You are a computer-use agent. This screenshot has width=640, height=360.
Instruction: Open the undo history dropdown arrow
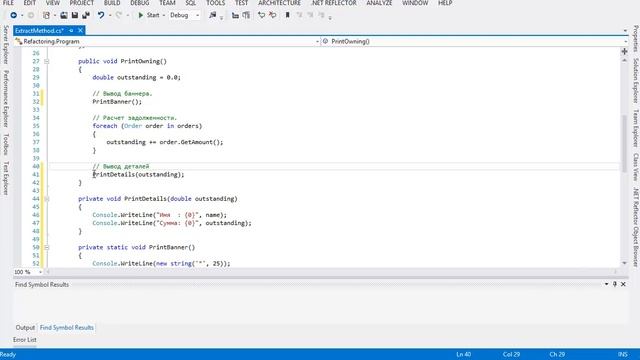pyautogui.click(x=110, y=15)
